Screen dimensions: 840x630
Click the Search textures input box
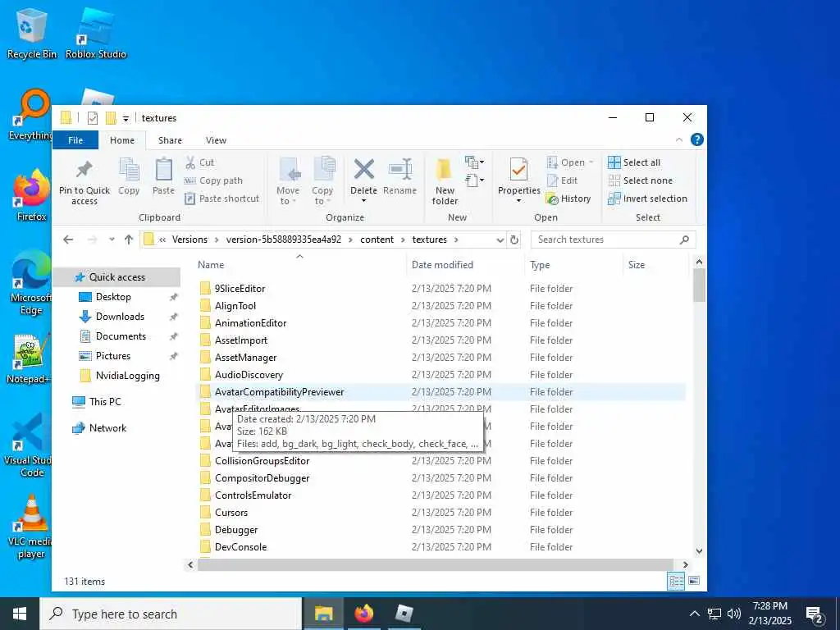[613, 240]
